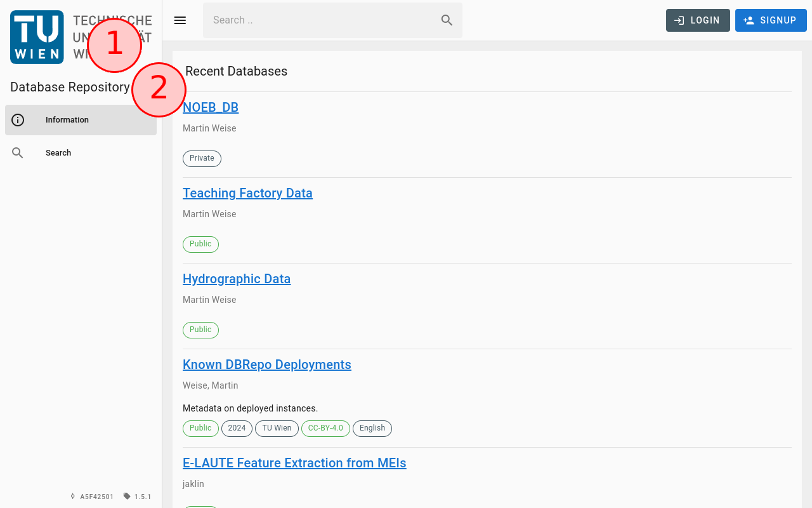812x508 pixels.
Task: Click the Search magnifier icon in sidebar
Action: click(18, 153)
